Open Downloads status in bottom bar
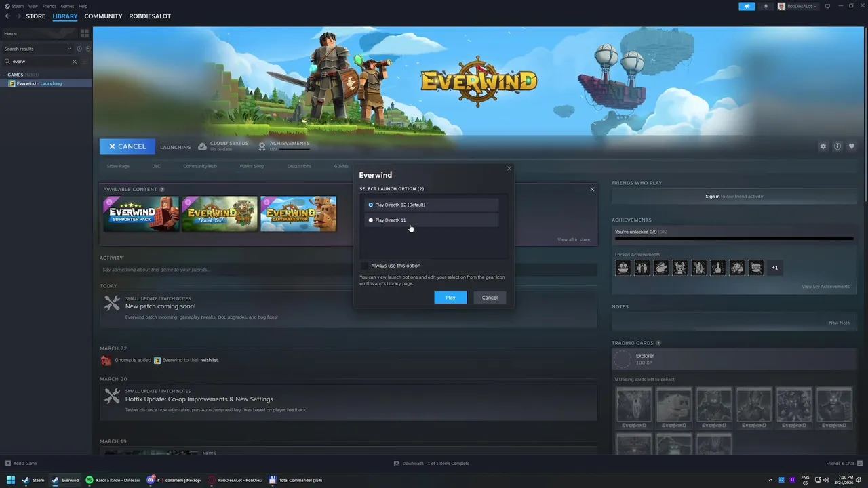The width and height of the screenshot is (868, 488). [432, 464]
